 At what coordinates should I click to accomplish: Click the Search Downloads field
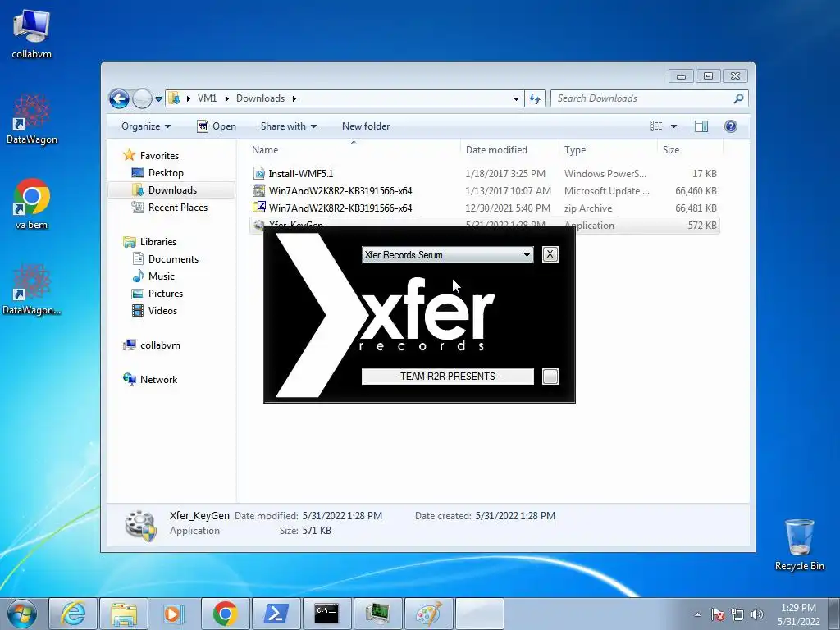coord(649,98)
